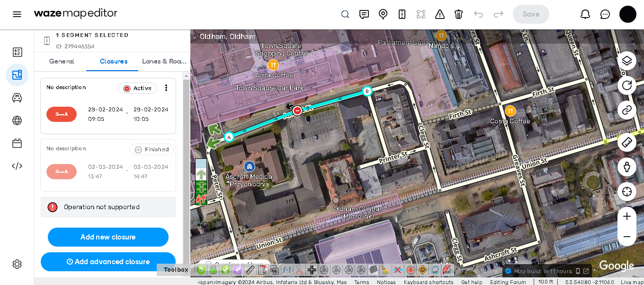Select the Nando's place pin
The height and width of the screenshot is (285, 644).
441,35
